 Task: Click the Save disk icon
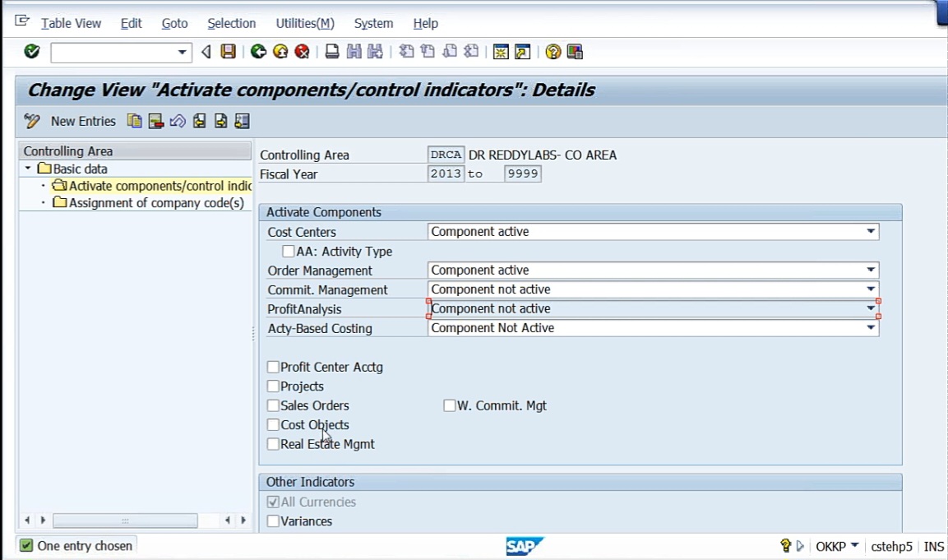pyautogui.click(x=228, y=52)
